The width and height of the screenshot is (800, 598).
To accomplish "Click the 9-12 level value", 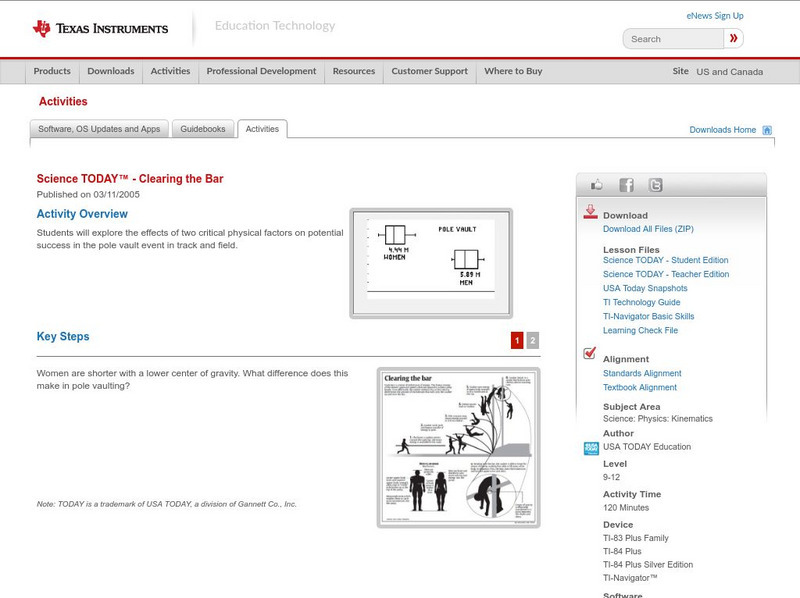I will point(611,478).
